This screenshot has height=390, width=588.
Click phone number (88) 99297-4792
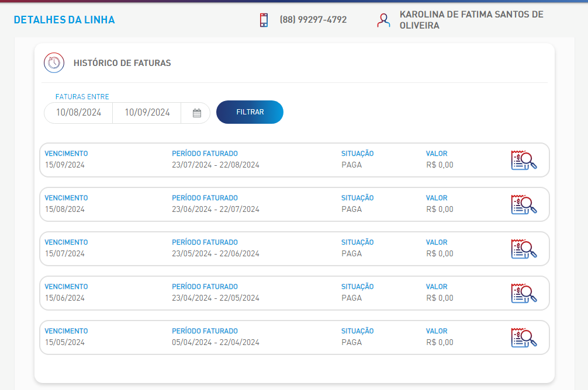click(313, 19)
